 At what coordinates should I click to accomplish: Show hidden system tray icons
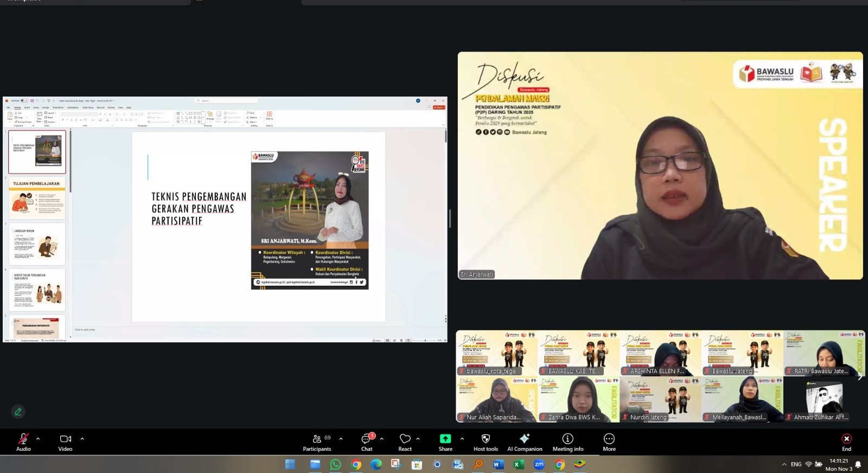(x=784, y=464)
